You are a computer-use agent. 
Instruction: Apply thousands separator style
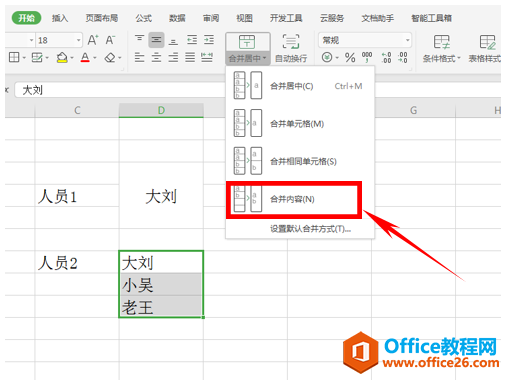pyautogui.click(x=367, y=57)
